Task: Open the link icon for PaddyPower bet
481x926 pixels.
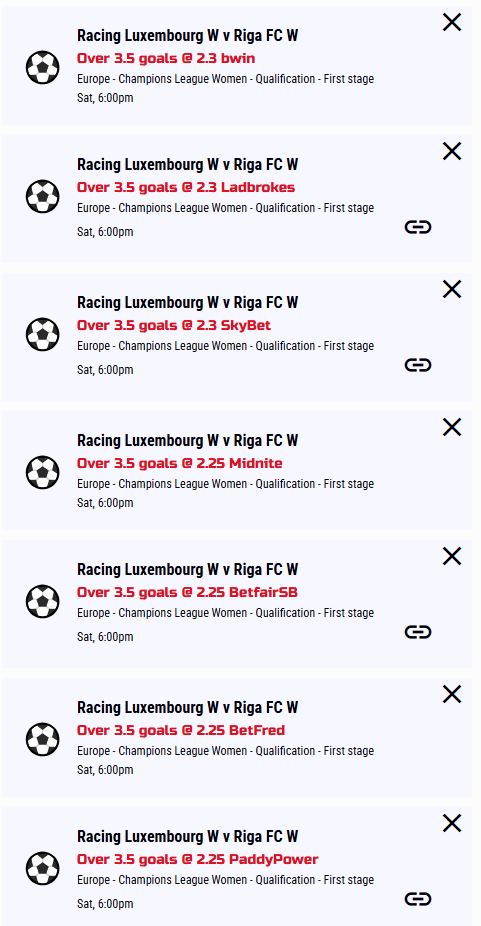Action: tap(418, 899)
